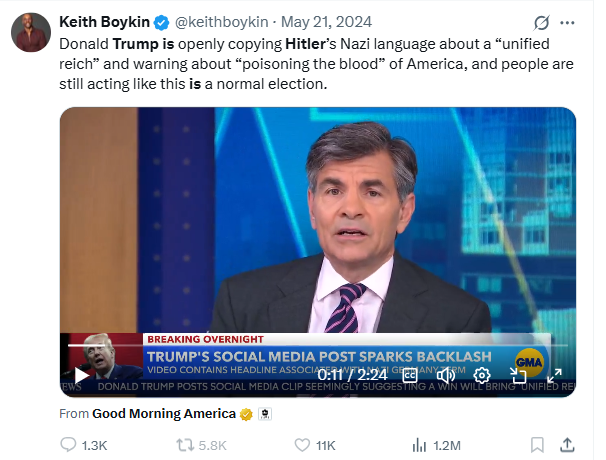The height and width of the screenshot is (460, 606).
Task: Share the post via share icon
Action: [567, 444]
